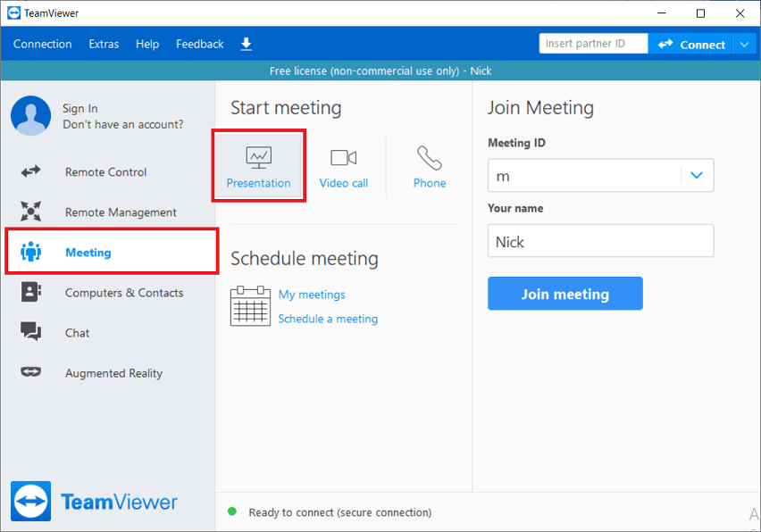Click the calendar icon under Schedule meeting
This screenshot has height=532, width=761.
pos(250,306)
